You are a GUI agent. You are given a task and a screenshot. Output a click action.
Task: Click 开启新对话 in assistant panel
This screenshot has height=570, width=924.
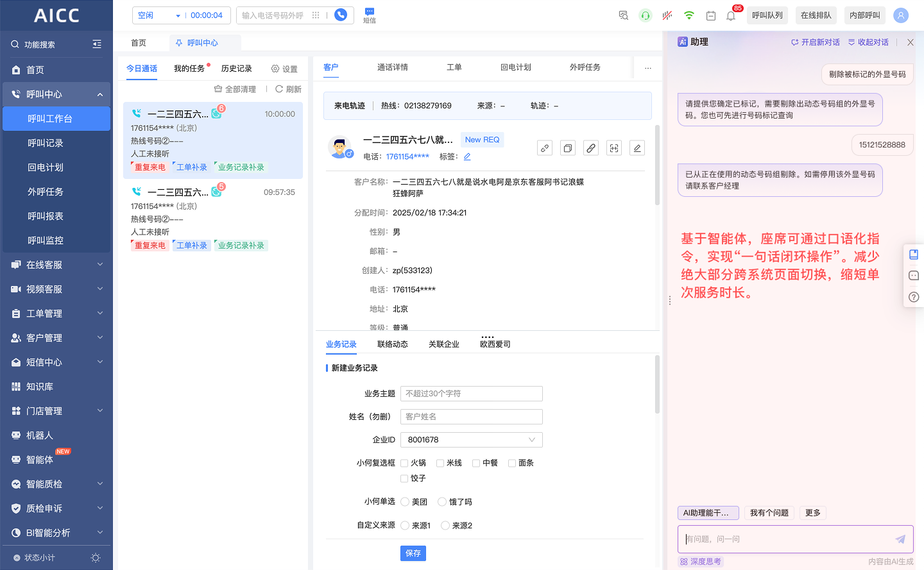(x=816, y=42)
